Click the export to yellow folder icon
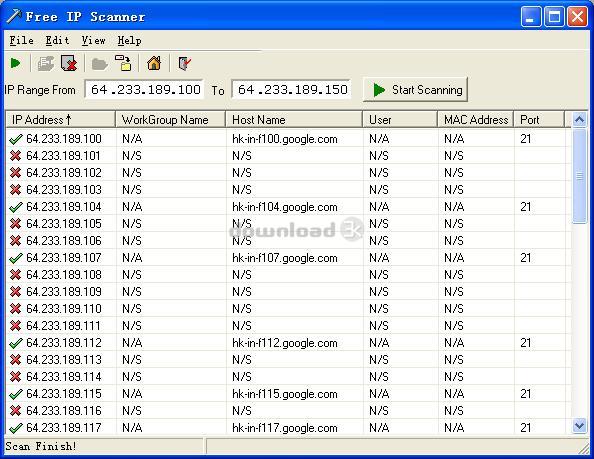594x459 pixels. pyautogui.click(x=123, y=63)
